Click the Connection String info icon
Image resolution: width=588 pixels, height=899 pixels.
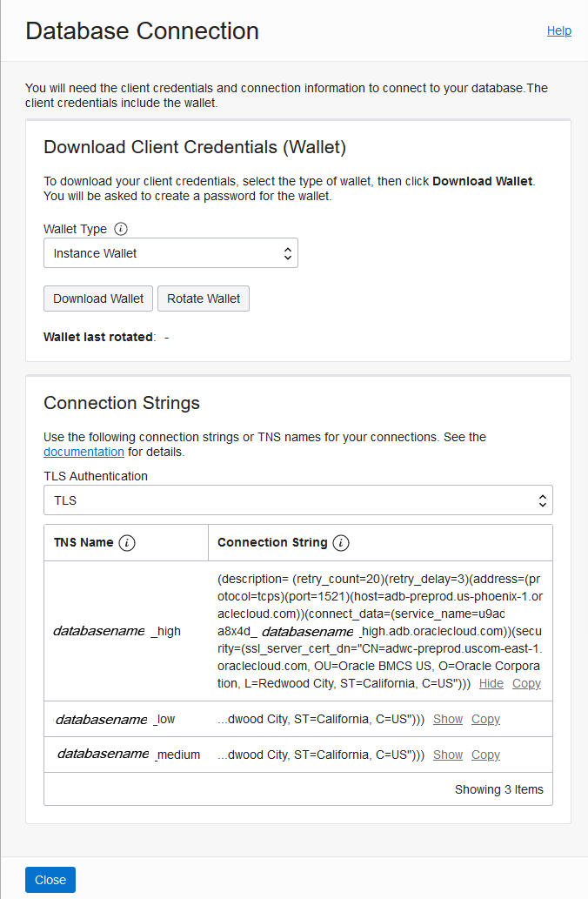coord(341,542)
